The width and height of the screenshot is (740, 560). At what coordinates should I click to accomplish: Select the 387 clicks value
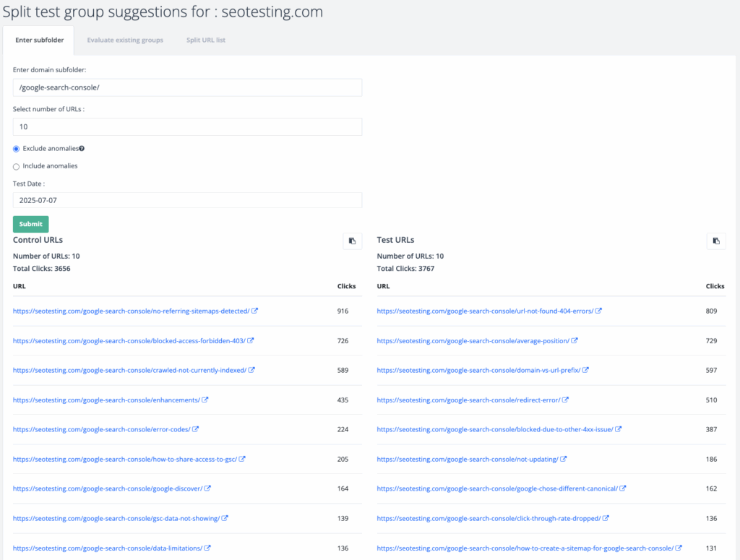coord(711,429)
